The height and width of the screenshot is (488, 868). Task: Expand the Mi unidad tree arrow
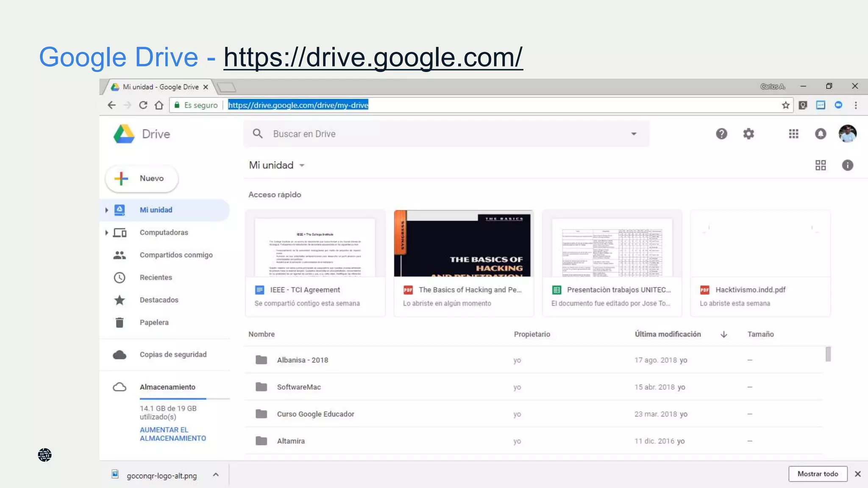click(106, 210)
